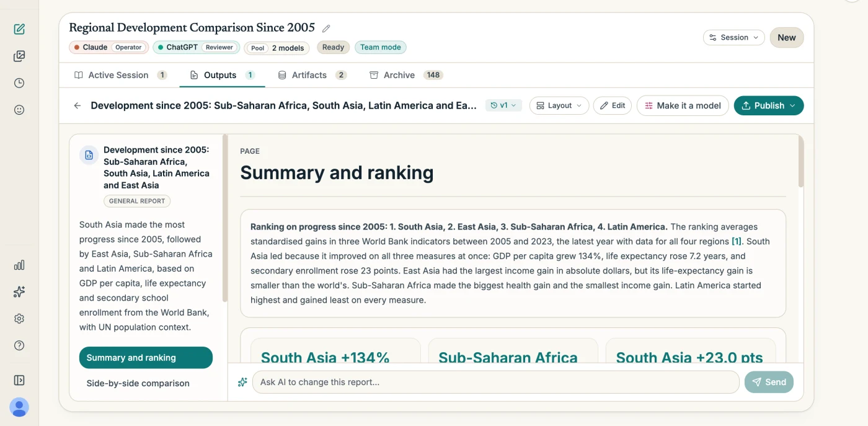Click the report title in header bar
This screenshot has height=426, width=868.
click(x=283, y=105)
